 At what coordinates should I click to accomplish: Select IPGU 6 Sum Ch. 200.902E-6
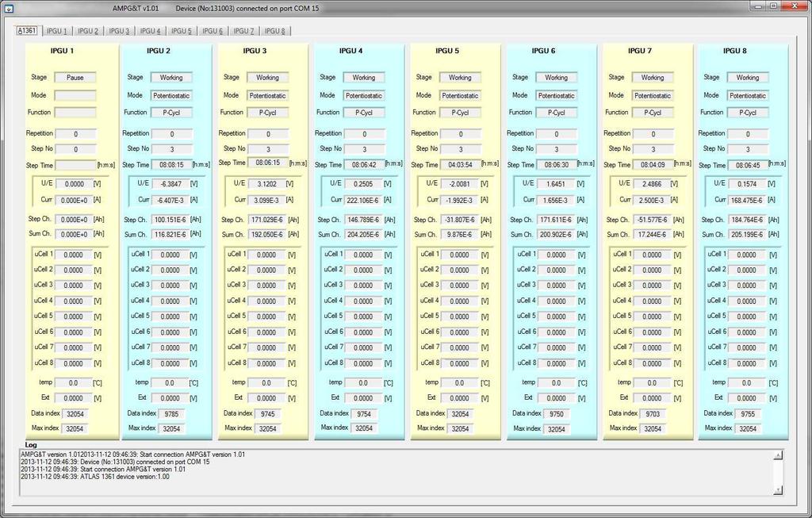pyautogui.click(x=555, y=235)
